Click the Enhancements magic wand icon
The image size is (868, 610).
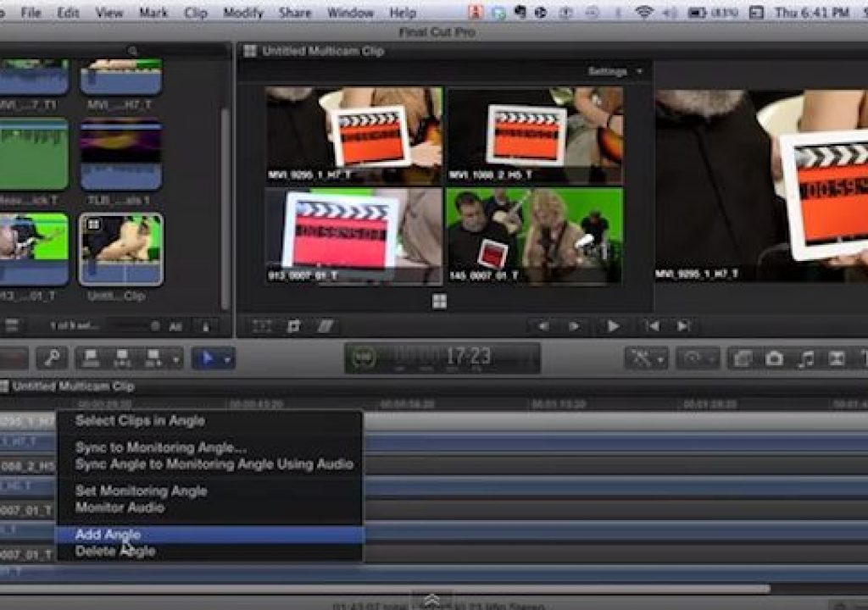[x=641, y=358]
